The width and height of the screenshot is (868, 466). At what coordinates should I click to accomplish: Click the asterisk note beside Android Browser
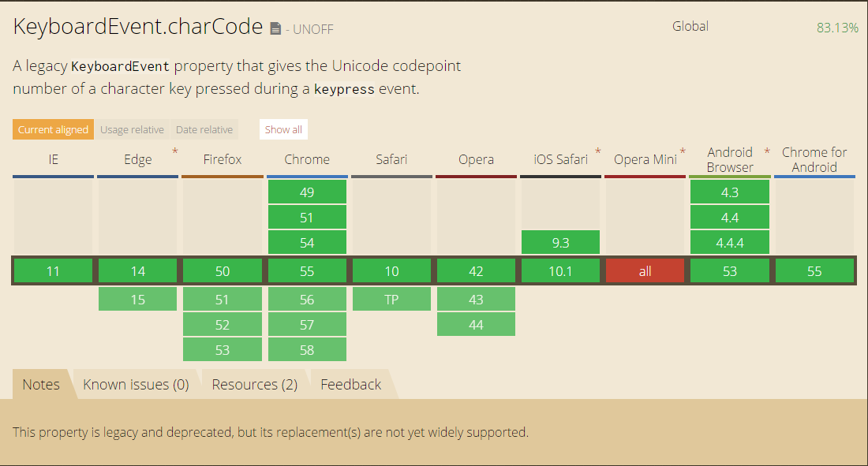(x=767, y=151)
